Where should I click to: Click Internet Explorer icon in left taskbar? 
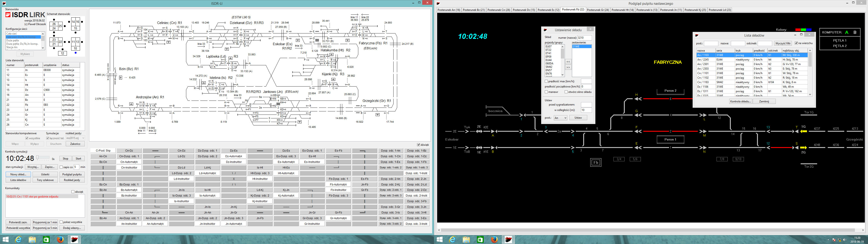(x=18, y=240)
